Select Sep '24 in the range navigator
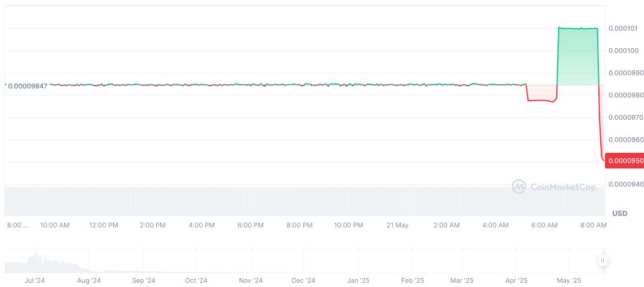644x287 pixels. [x=144, y=280]
